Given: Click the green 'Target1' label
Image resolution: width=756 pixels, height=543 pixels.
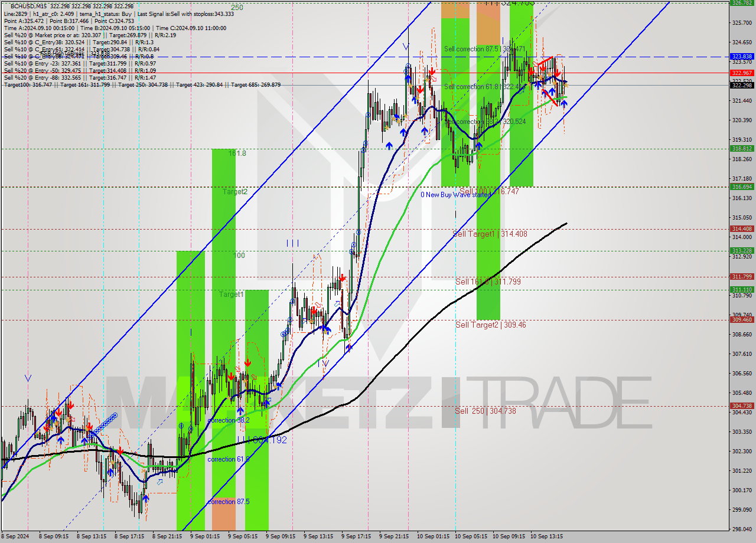Looking at the screenshot, I should coord(231,294).
